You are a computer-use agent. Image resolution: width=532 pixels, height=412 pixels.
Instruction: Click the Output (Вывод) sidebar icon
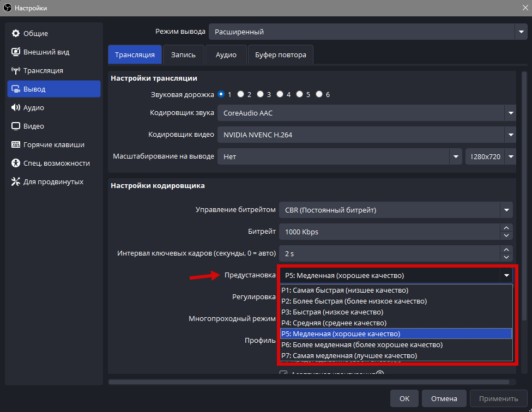tap(16, 89)
